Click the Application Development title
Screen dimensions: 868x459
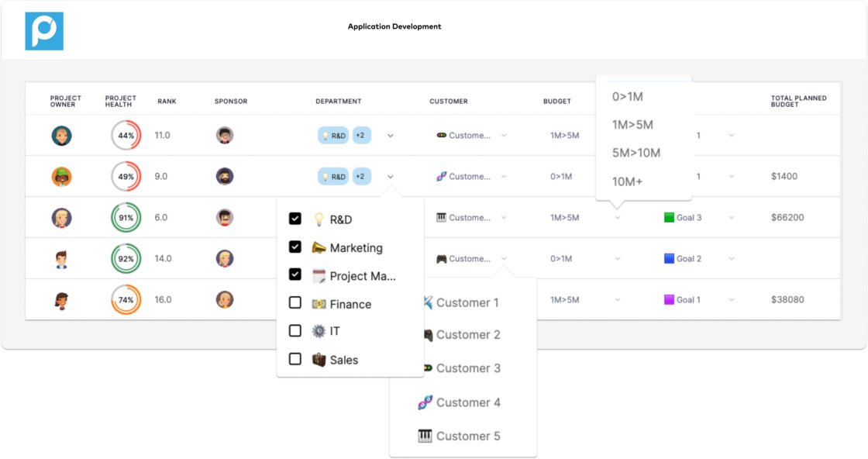394,26
